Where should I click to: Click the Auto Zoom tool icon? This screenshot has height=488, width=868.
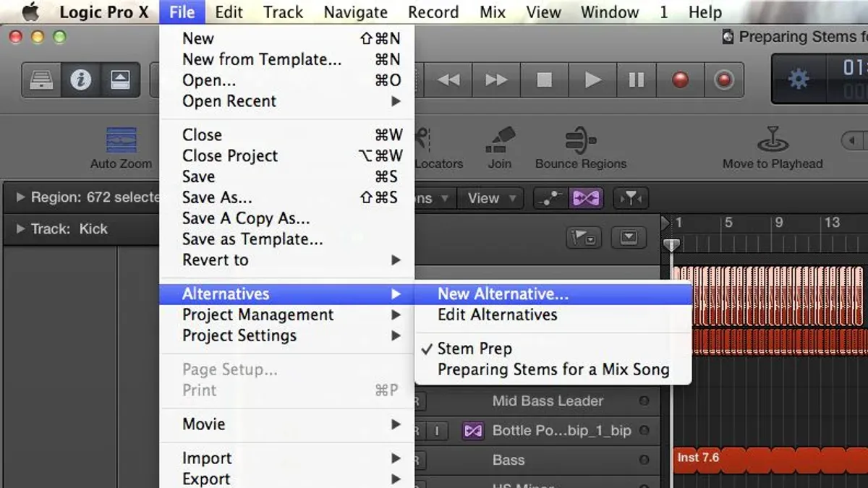point(121,140)
